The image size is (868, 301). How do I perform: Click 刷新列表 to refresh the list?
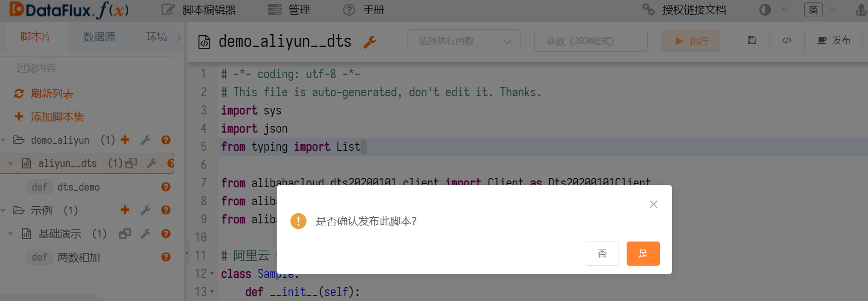coord(52,94)
